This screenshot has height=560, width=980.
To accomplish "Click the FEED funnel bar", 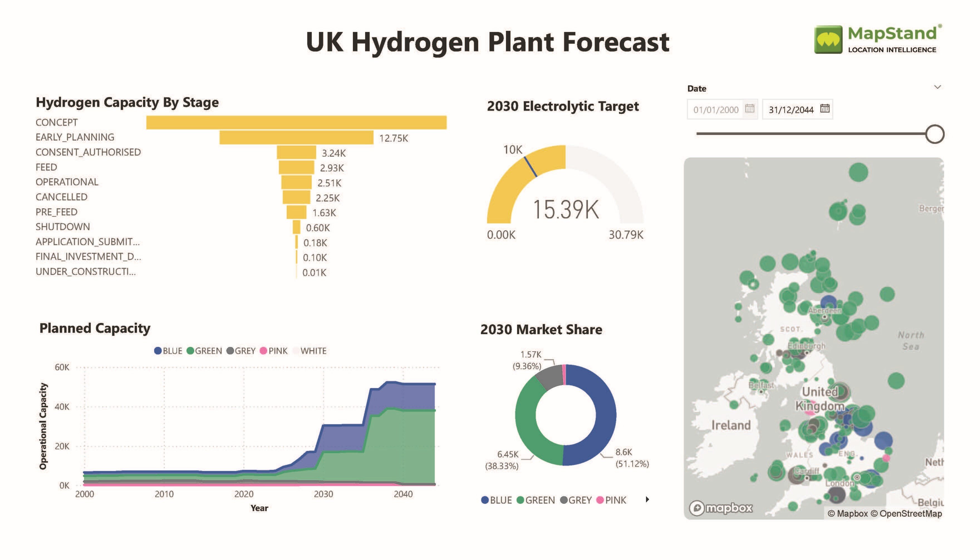I will click(296, 167).
